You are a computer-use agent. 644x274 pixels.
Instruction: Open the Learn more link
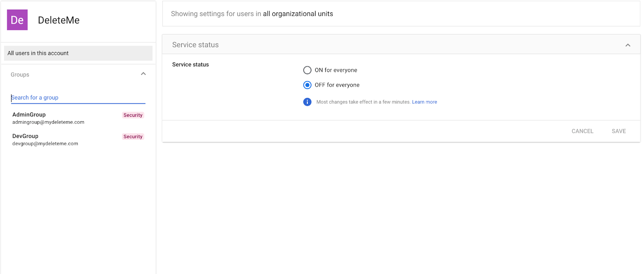point(424,102)
